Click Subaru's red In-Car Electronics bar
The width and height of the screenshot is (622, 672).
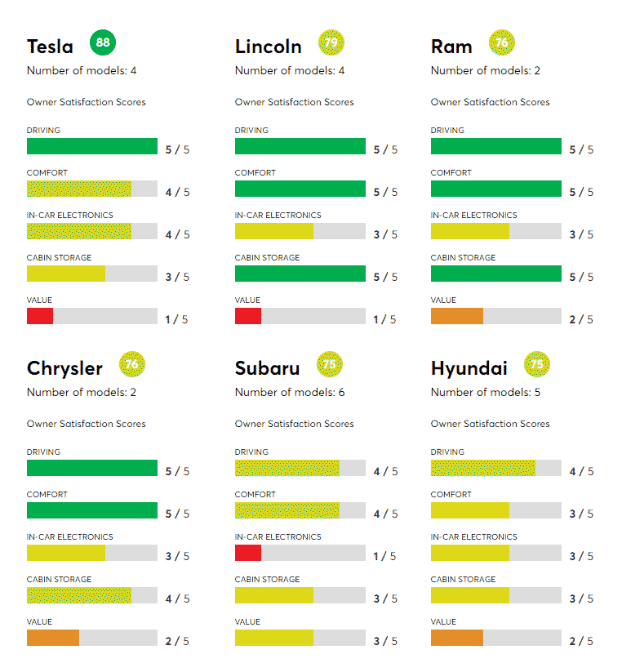coord(248,553)
